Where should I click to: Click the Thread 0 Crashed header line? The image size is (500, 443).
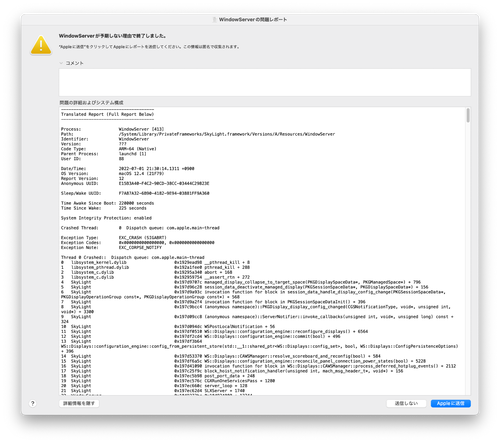click(x=133, y=257)
